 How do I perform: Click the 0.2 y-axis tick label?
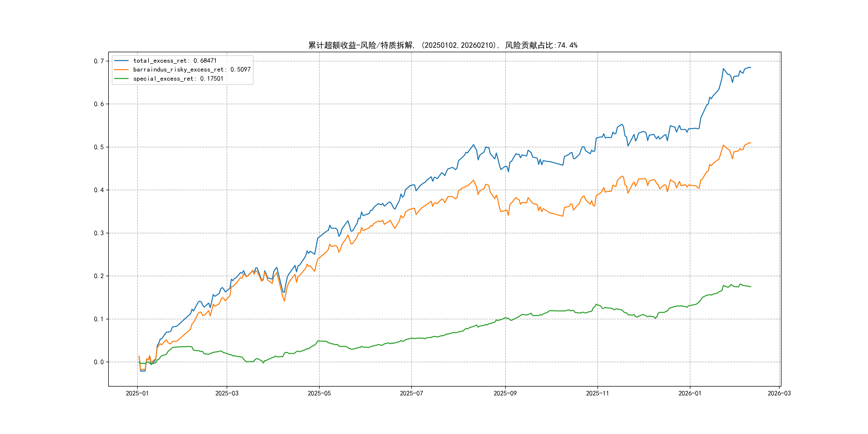[x=99, y=276]
